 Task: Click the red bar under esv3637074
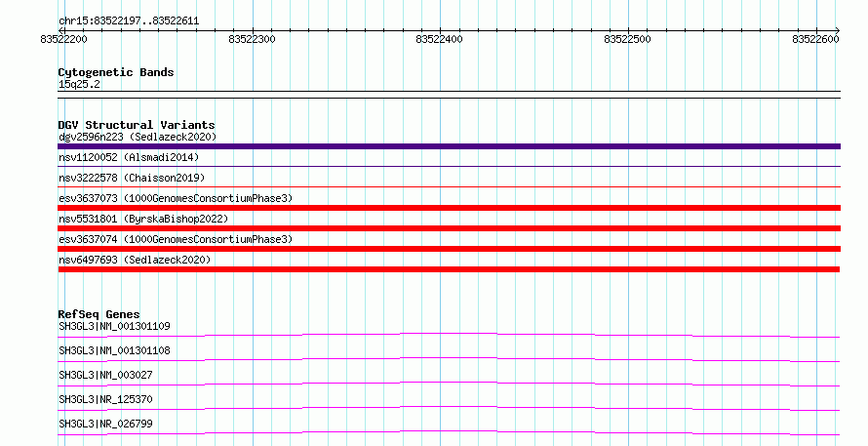pyautogui.click(x=449, y=249)
